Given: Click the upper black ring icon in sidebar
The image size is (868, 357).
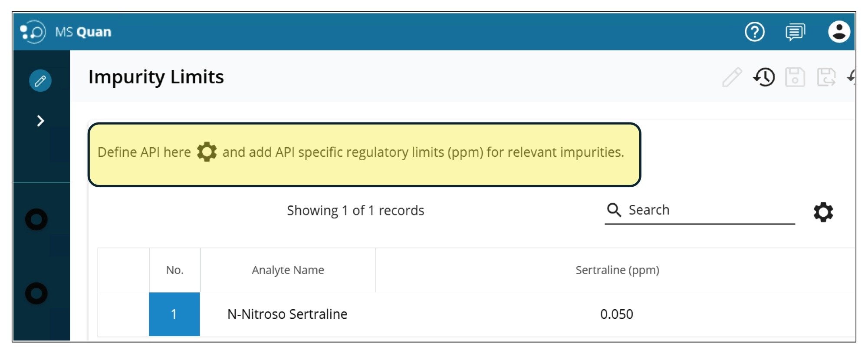Looking at the screenshot, I should point(36,220).
